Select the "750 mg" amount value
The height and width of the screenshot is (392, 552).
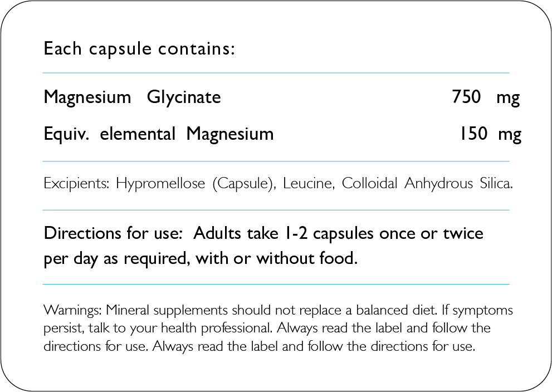pyautogui.click(x=486, y=97)
